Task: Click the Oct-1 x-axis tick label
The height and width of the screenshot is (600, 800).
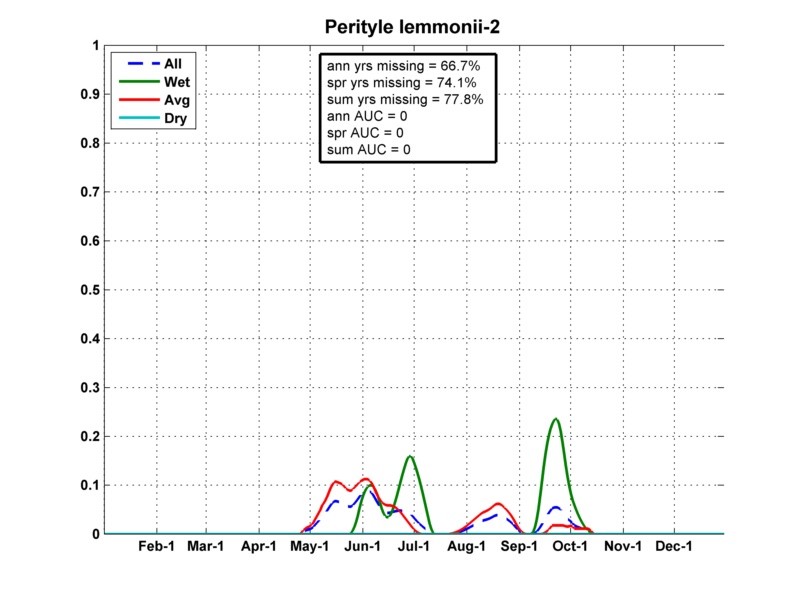Action: tap(569, 547)
